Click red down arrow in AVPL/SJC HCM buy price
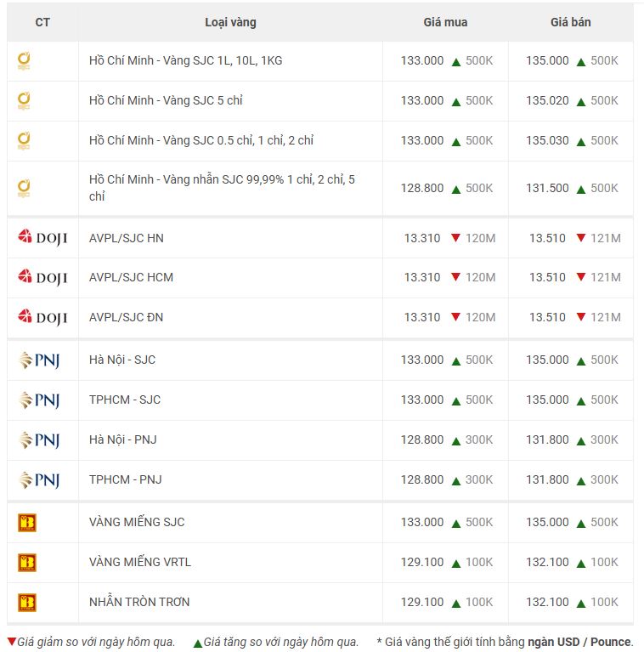 pyautogui.click(x=455, y=277)
